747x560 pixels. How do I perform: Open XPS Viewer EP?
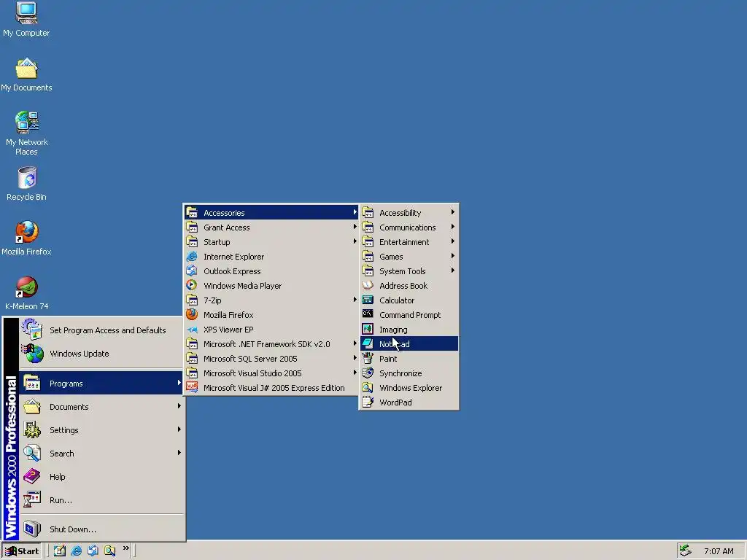point(271,330)
